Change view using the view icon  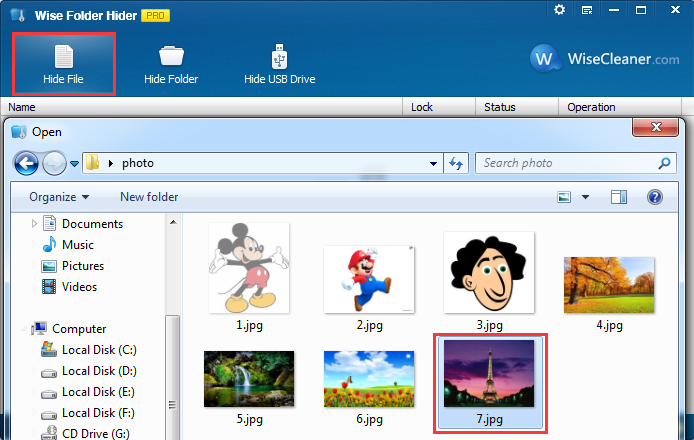coord(564,197)
